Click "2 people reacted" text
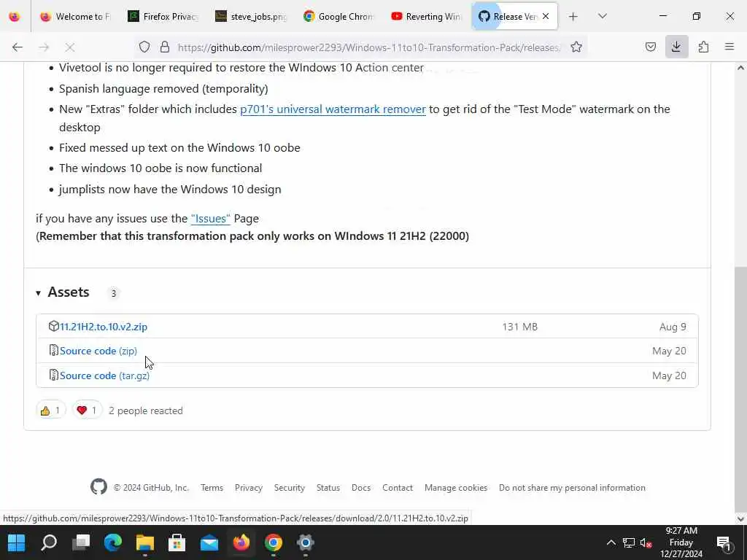The height and width of the screenshot is (560, 747). (x=146, y=411)
